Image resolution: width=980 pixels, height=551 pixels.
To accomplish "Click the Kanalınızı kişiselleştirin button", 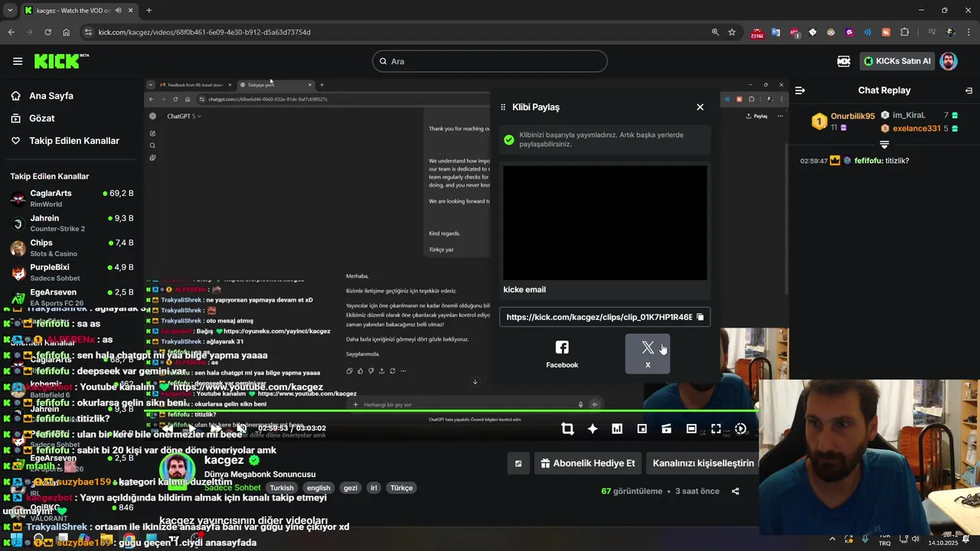I will point(703,463).
